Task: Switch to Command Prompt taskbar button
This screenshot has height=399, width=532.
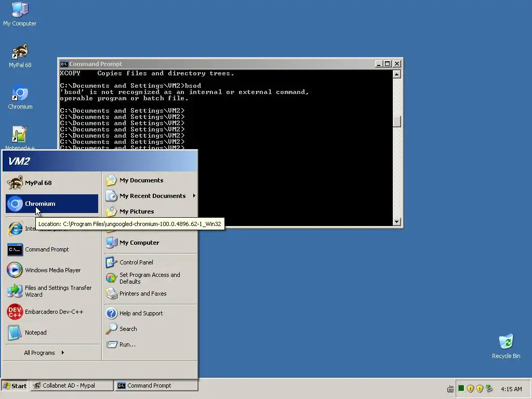Action: (x=156, y=386)
